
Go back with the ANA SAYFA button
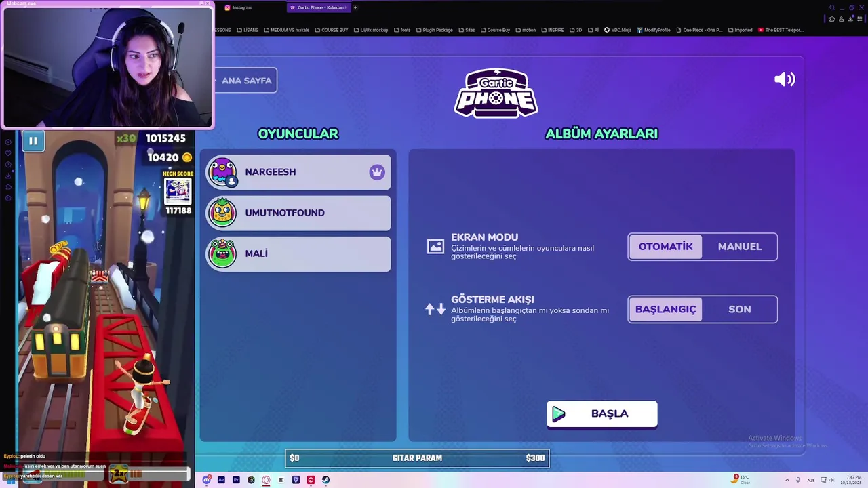pos(245,81)
